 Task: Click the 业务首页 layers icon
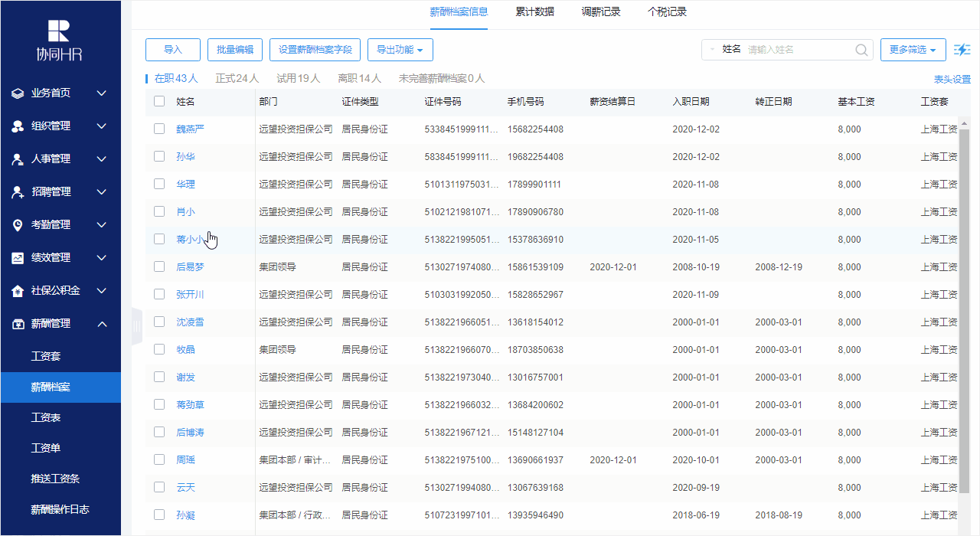(18, 93)
